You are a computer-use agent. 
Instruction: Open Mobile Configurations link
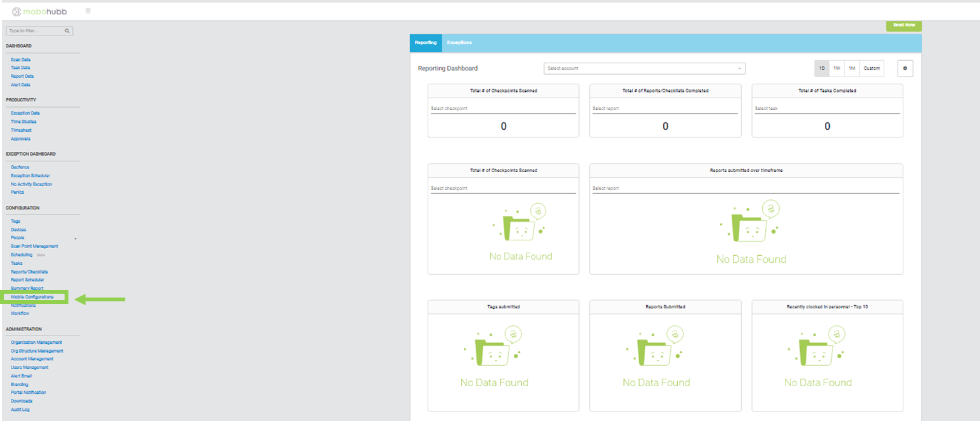point(32,296)
